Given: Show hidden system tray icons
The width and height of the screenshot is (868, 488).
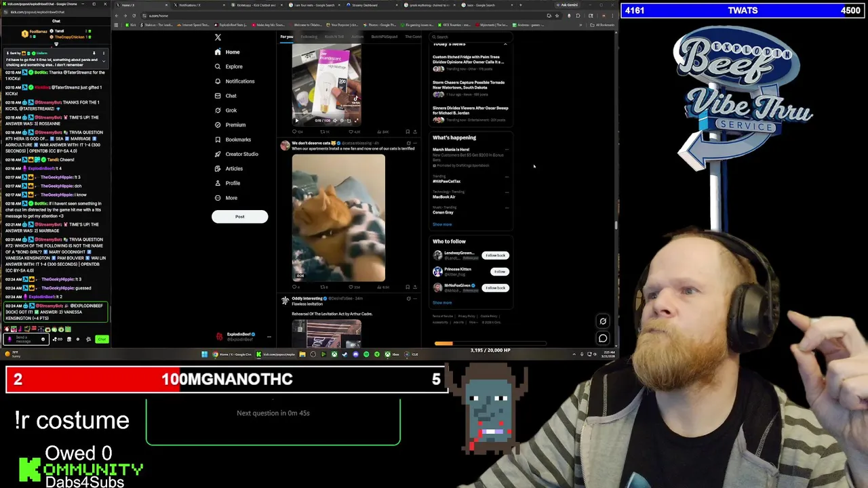Looking at the screenshot, I should tap(574, 354).
